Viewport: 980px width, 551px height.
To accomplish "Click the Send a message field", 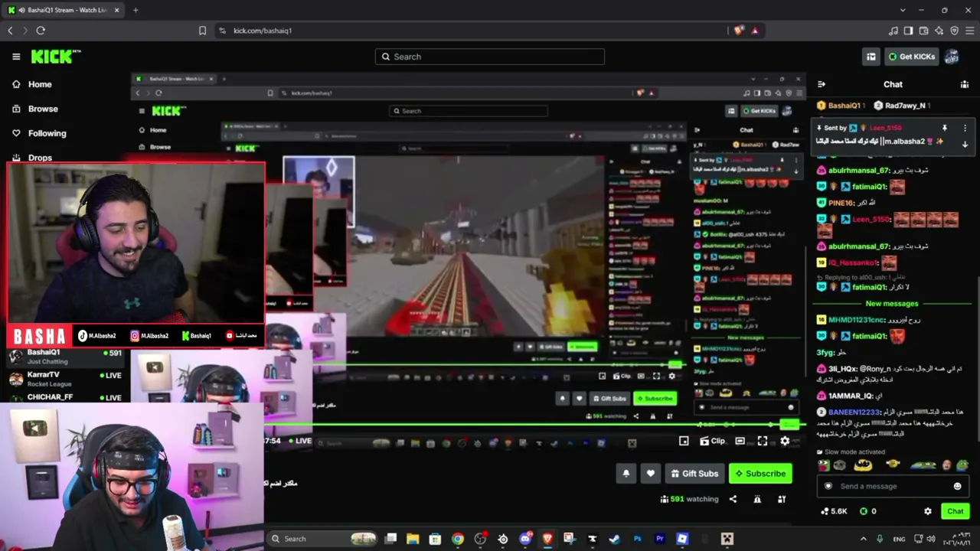I will (x=892, y=486).
